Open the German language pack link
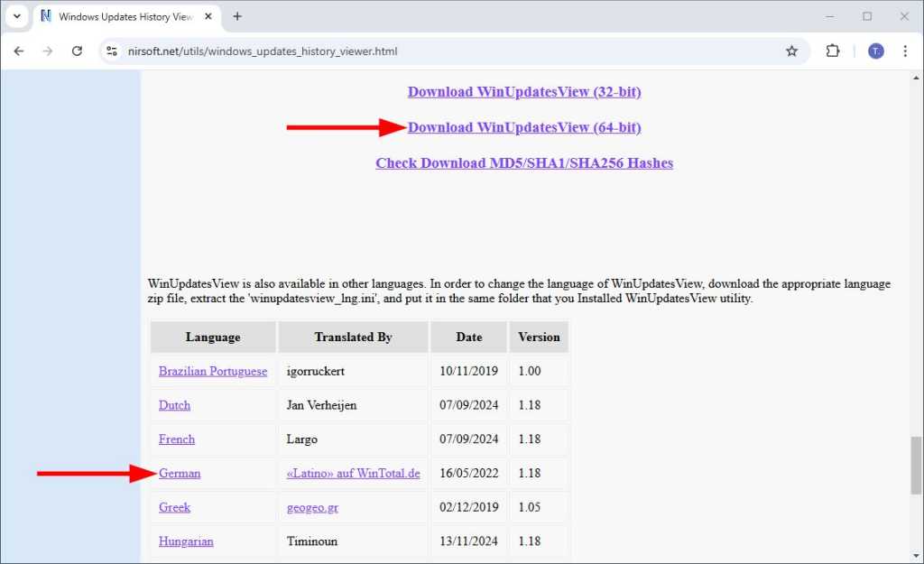924x564 pixels. coord(180,473)
